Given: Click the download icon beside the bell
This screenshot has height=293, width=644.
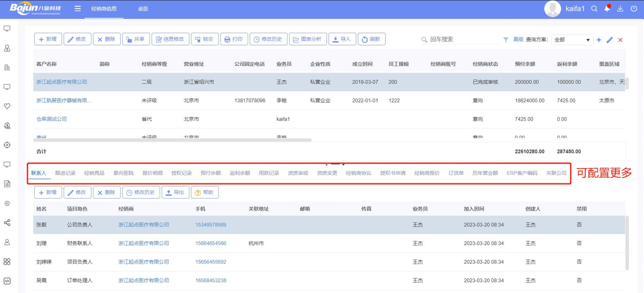Looking at the screenshot, I should click(620, 8).
